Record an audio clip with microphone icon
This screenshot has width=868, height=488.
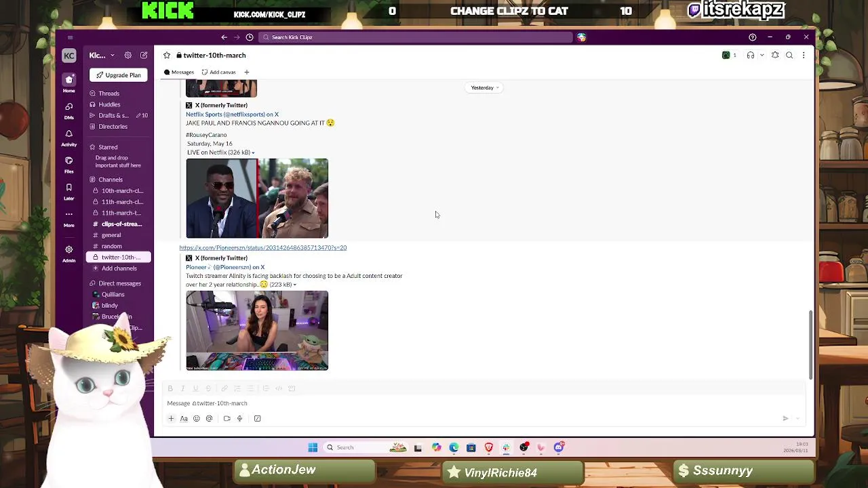239,419
